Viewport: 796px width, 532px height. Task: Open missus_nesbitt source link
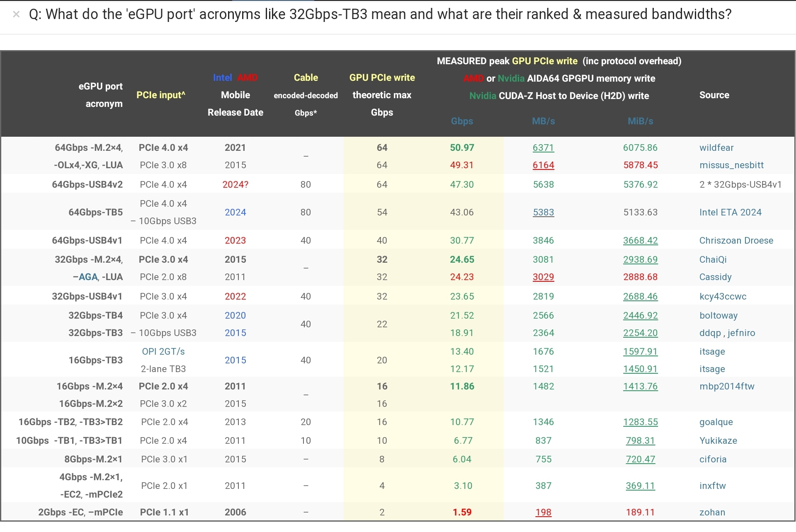[x=731, y=165]
